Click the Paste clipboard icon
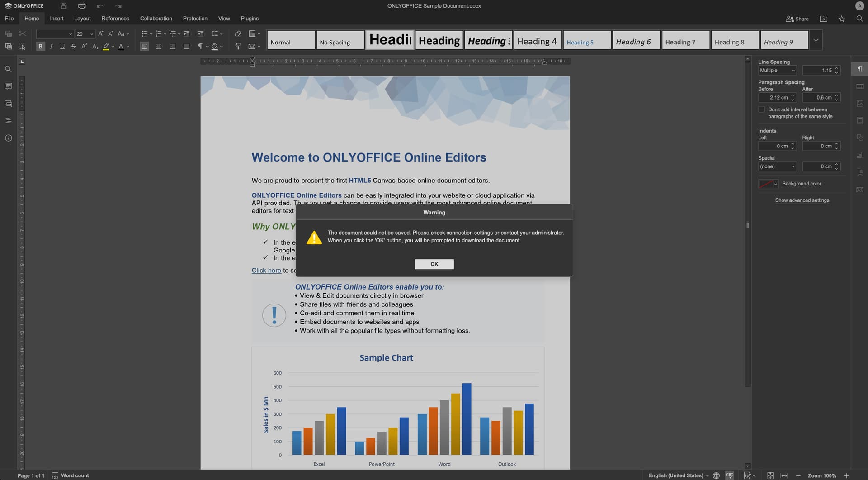This screenshot has height=480, width=868. [8, 46]
